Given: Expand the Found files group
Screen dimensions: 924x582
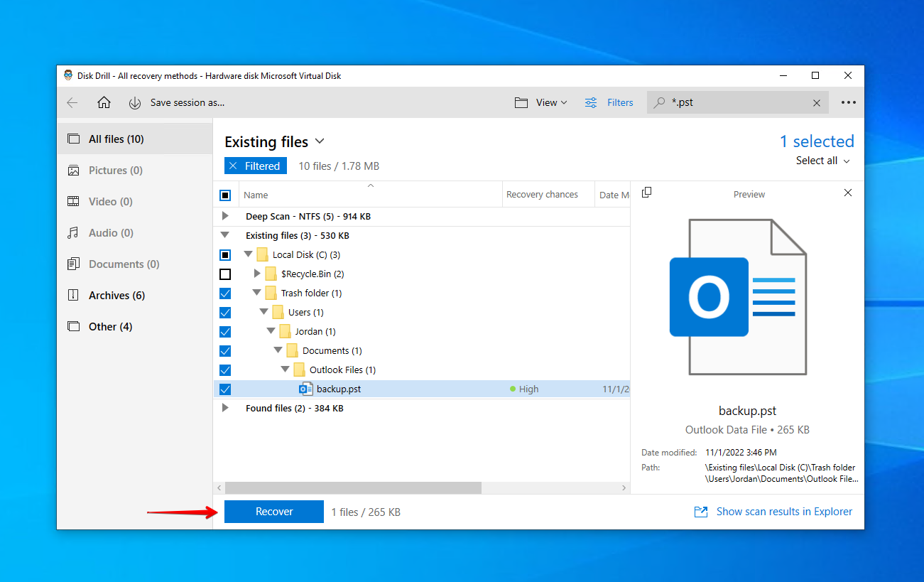Looking at the screenshot, I should (225, 408).
